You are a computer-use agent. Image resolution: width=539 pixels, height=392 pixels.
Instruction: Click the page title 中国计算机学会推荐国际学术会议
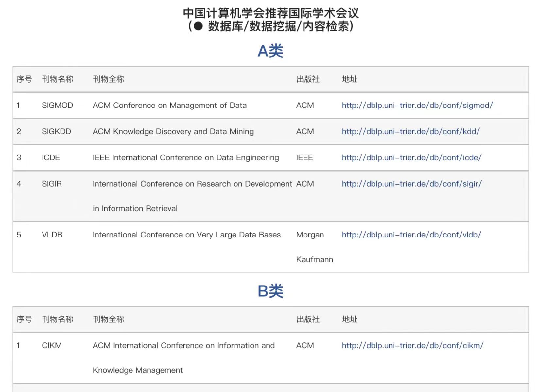[270, 13]
